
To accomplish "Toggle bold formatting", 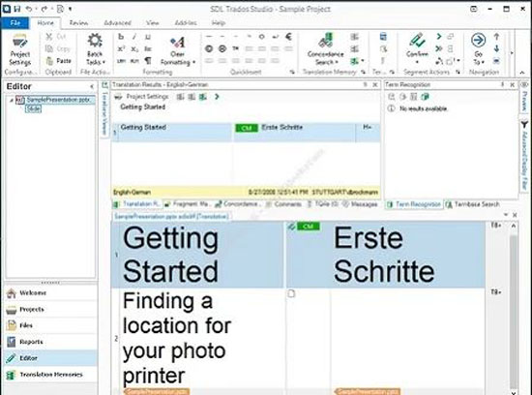I will (121, 37).
